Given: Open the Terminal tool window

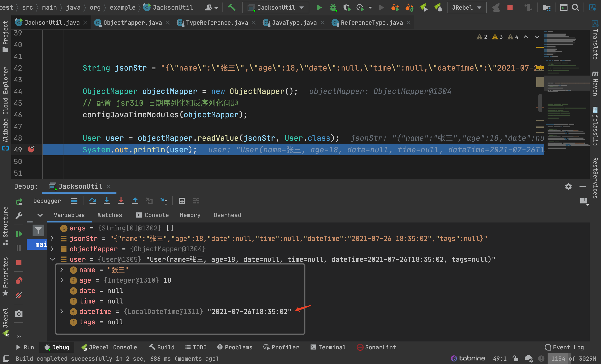Looking at the screenshot, I should [x=328, y=347].
